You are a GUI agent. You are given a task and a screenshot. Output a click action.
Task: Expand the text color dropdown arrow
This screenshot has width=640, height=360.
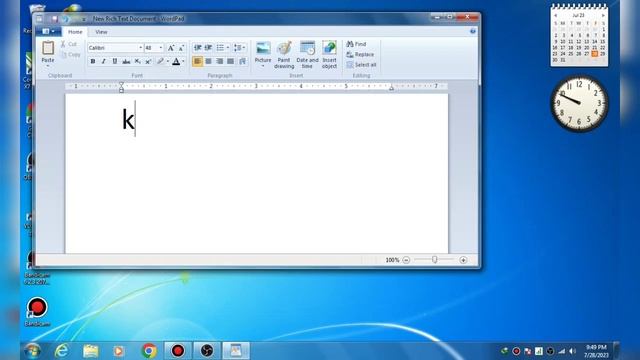pos(183,61)
